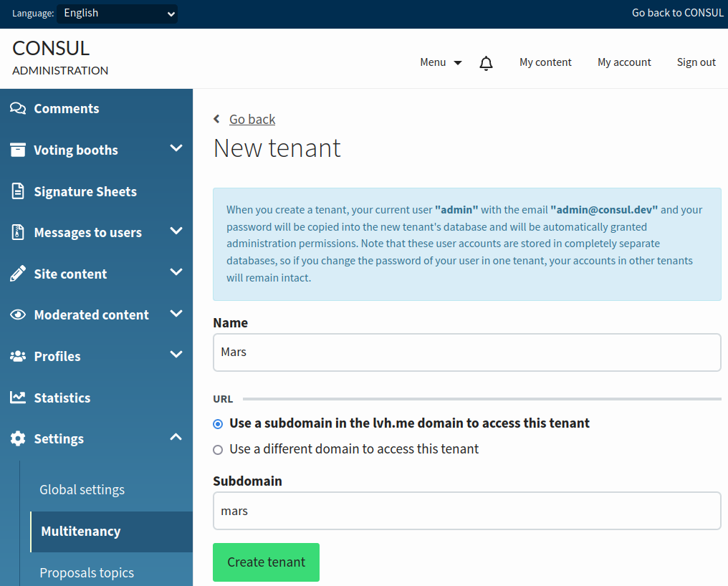Select subdomain option for lvh.me domain
728x586 pixels.
218,423
